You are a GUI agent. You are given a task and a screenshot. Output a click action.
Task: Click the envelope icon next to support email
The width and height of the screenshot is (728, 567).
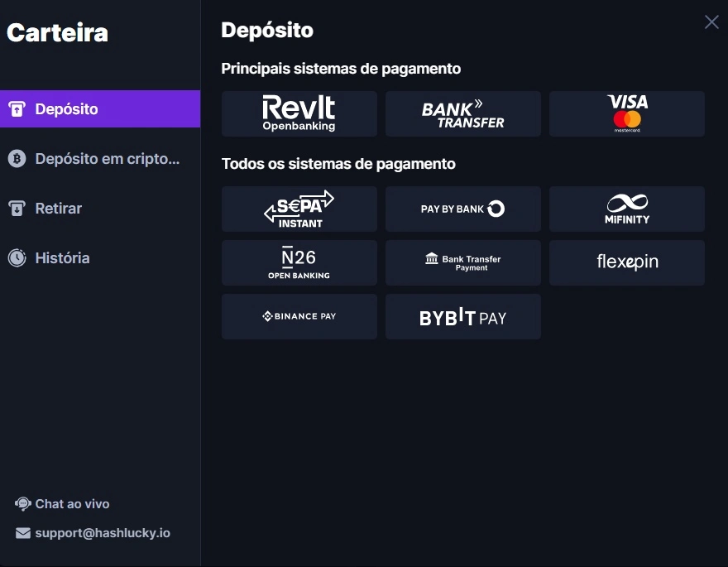23,533
